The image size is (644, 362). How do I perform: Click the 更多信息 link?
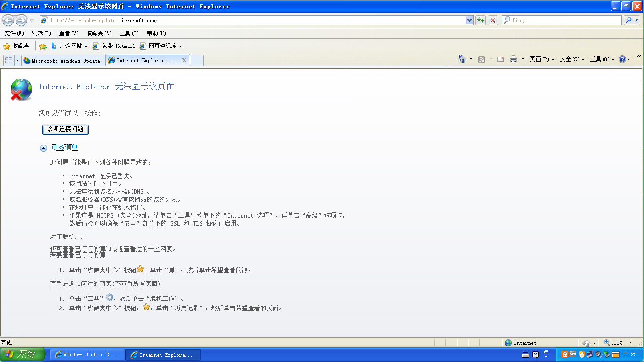[64, 148]
